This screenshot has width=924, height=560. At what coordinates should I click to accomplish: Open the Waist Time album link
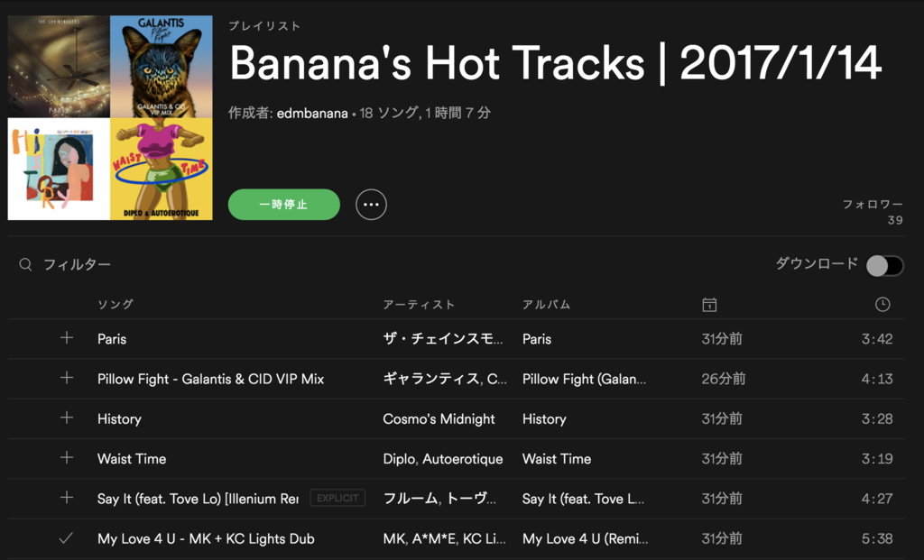tap(556, 458)
